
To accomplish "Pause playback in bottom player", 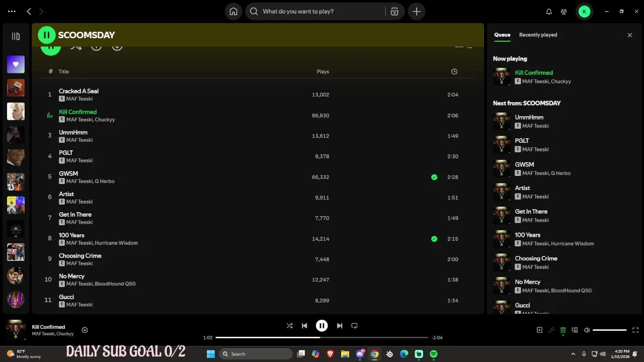I will coord(322,326).
